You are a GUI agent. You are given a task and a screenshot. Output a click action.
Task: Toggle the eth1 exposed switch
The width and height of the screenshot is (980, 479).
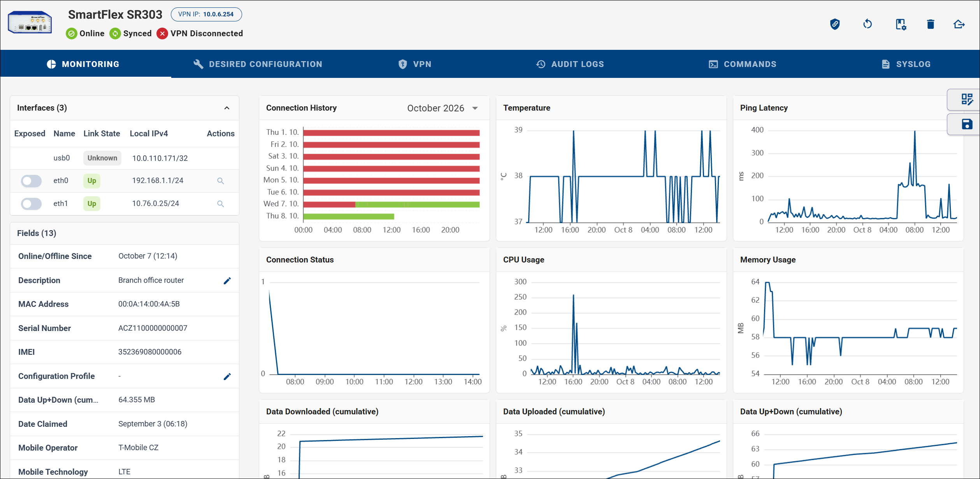point(31,204)
